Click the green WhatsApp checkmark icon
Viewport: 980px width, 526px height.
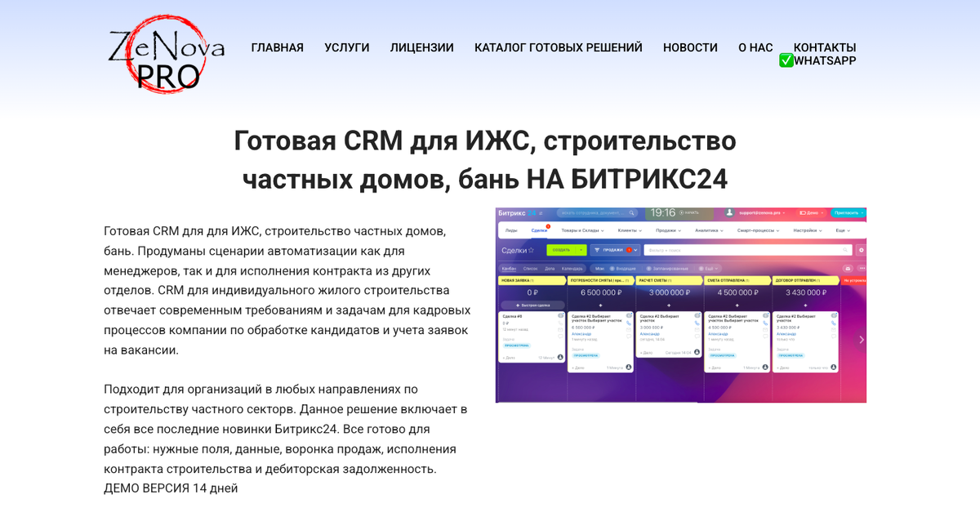[786, 60]
